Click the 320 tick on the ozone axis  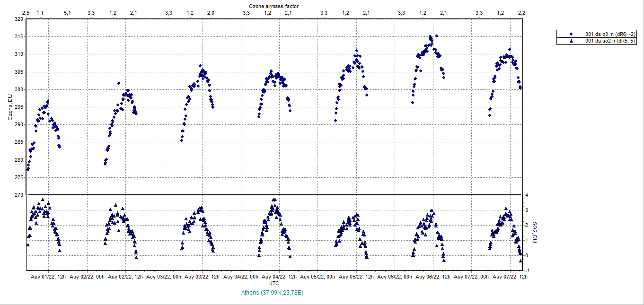click(18, 19)
